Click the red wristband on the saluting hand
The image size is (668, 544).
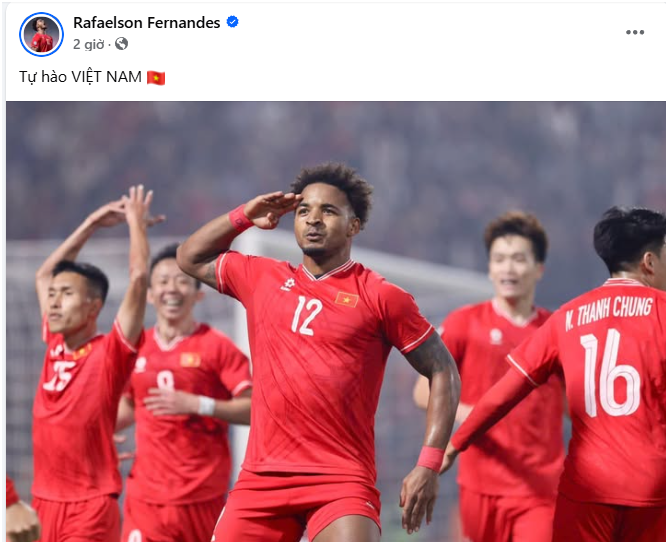coord(239,218)
